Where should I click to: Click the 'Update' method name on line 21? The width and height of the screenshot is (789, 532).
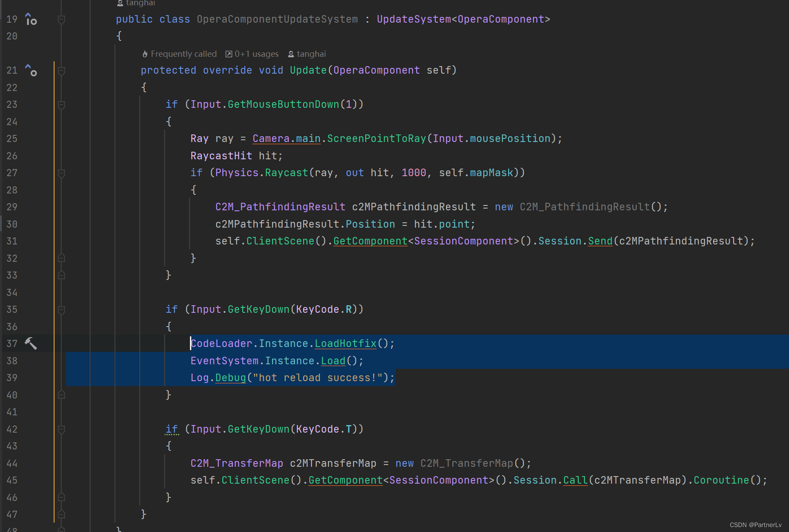coord(308,70)
